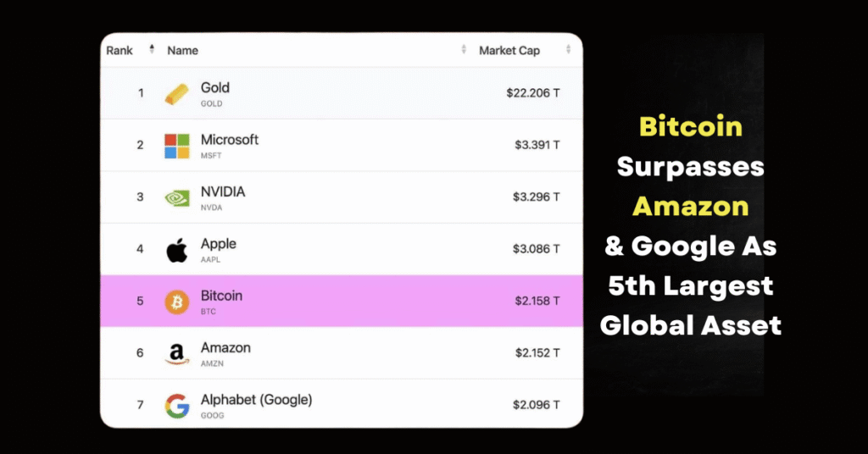Image resolution: width=868 pixels, height=454 pixels.
Task: Click the yellow Bitcoin headline word
Action: pyautogui.click(x=691, y=127)
